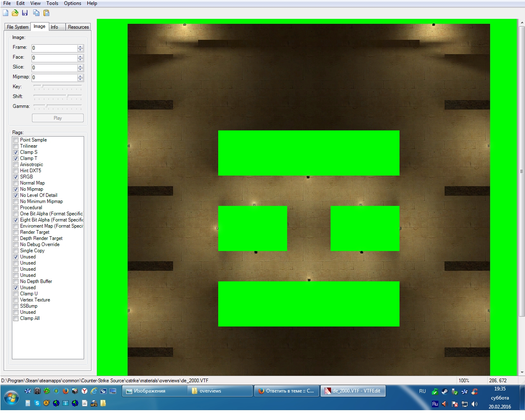Click the Frame number input field
The height and width of the screenshot is (420, 525).
click(x=55, y=48)
